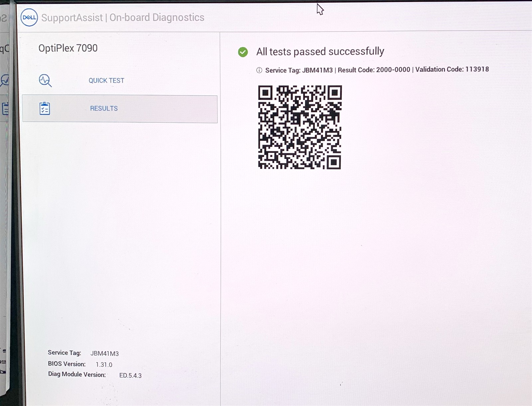Click Service Tag value in bottom-left panel
This screenshot has width=532, height=406.
[104, 353]
